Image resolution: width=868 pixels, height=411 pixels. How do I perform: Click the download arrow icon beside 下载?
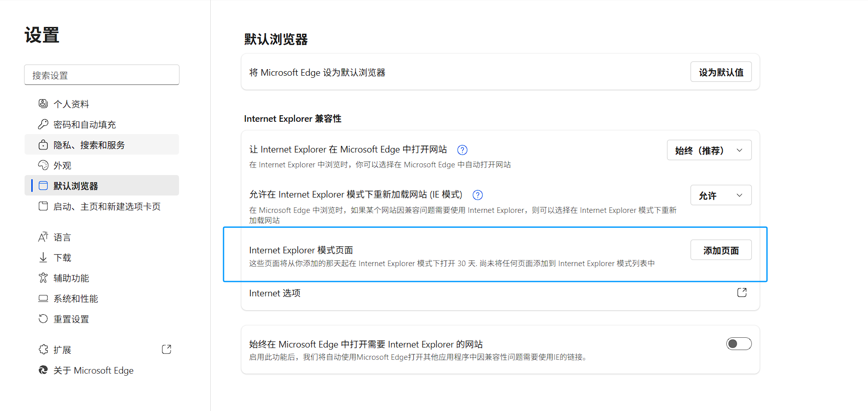pos(43,257)
